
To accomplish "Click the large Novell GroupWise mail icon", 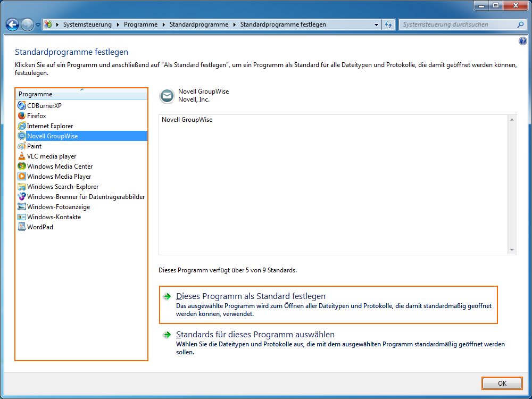I will 167,96.
